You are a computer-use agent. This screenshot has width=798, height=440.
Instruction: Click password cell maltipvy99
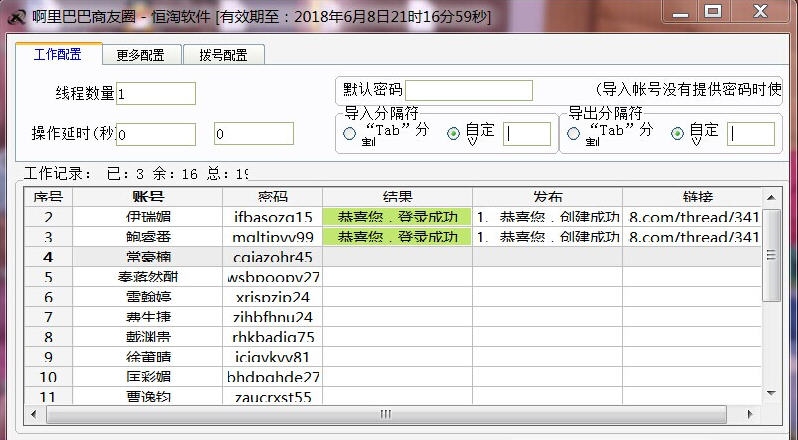click(x=272, y=237)
